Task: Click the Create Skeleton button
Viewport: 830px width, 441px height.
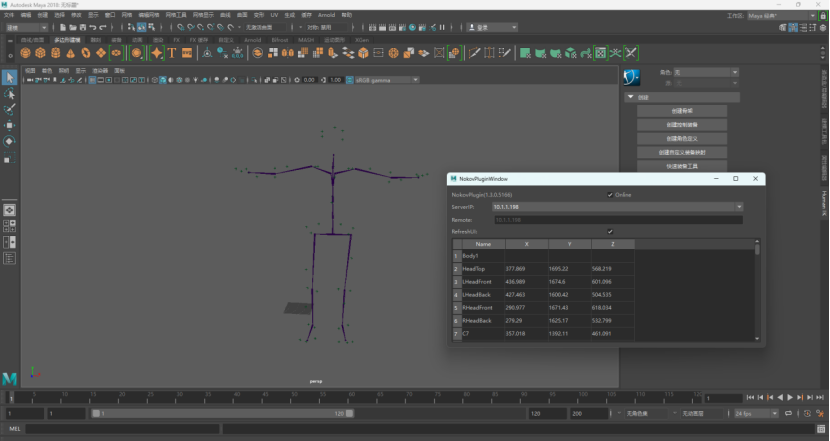Action: (682, 111)
